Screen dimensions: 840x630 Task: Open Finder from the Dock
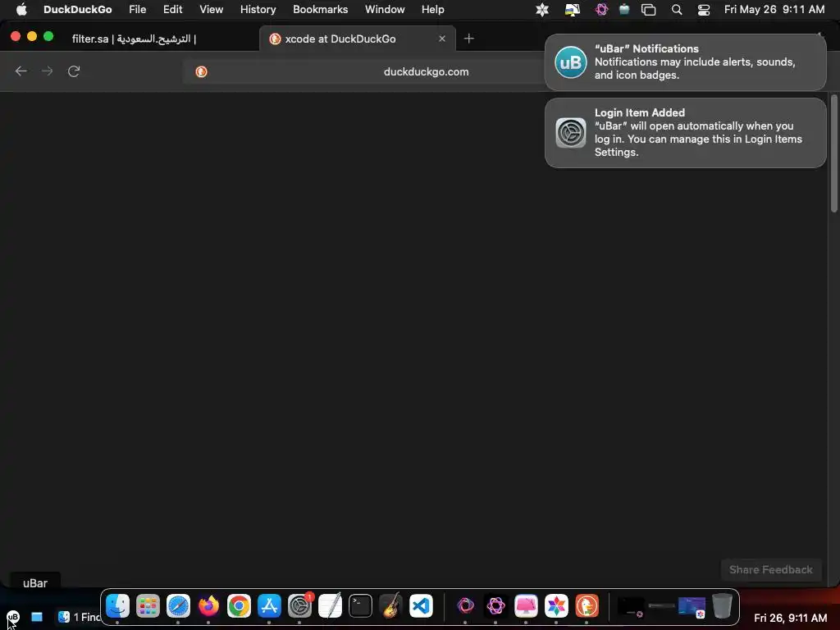pos(117,606)
